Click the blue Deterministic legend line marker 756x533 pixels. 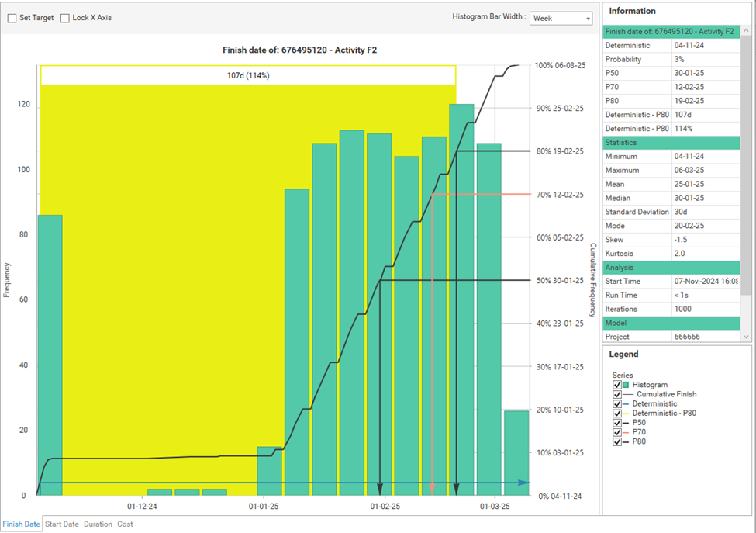point(627,404)
